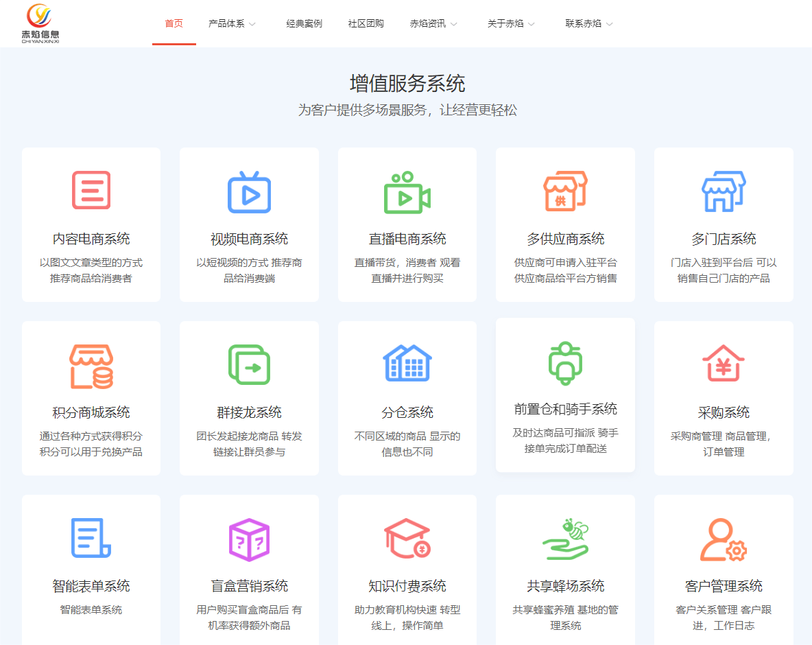Click the 前置仓和骑手系统 scooter rider icon
Viewport: 812px width, 645px height.
(565, 362)
